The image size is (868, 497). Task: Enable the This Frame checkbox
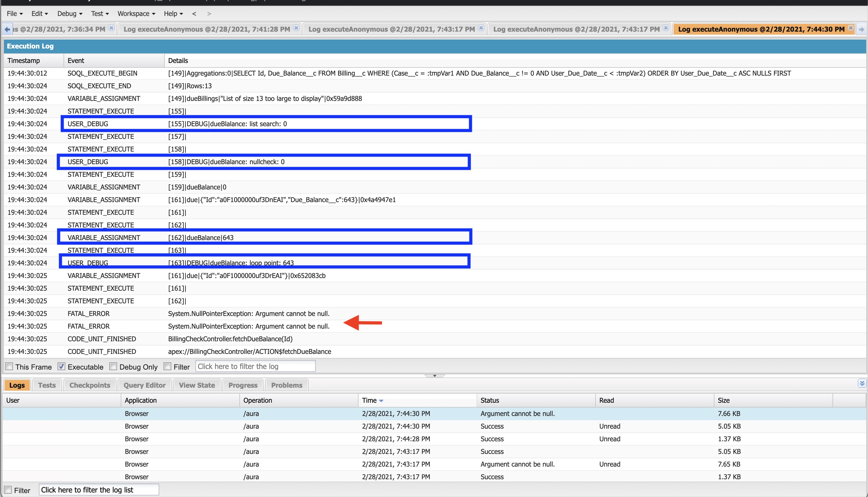(9, 367)
